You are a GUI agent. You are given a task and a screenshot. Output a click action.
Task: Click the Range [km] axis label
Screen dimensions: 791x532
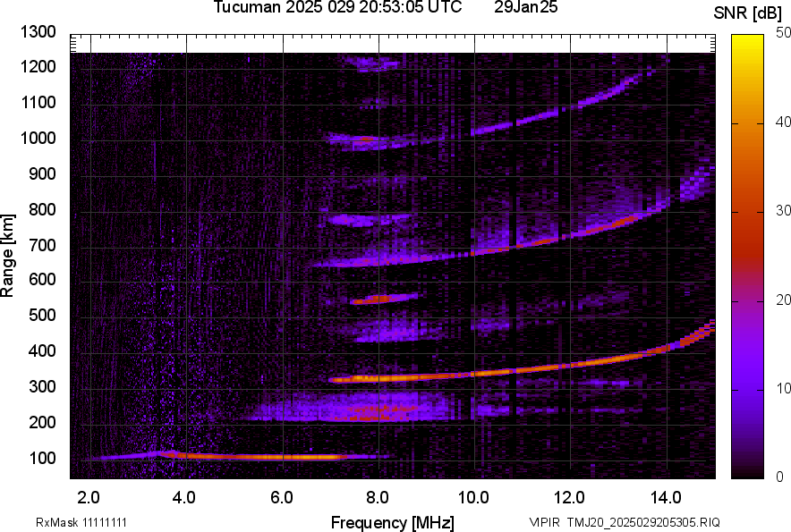pos(8,257)
